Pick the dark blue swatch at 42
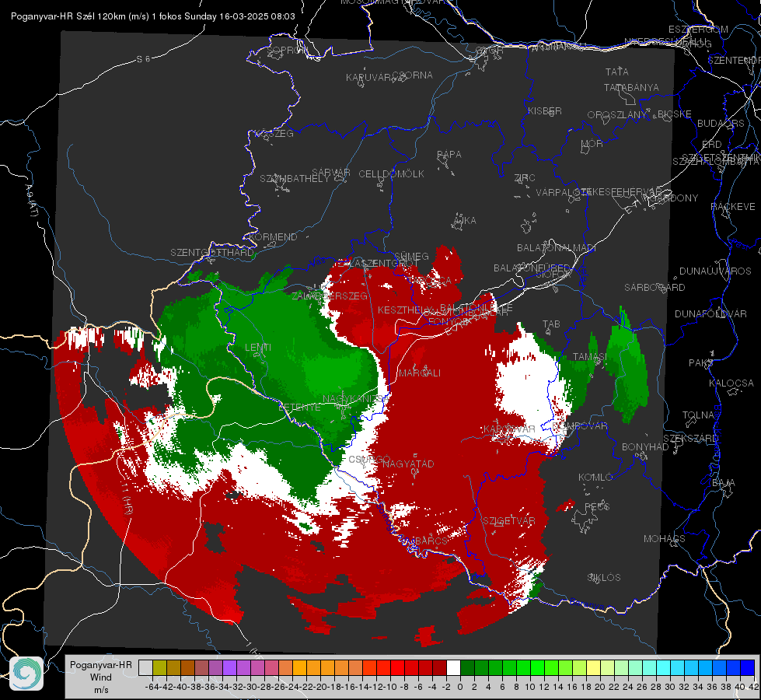Image resolution: width=761 pixels, height=700 pixels. coord(748,668)
